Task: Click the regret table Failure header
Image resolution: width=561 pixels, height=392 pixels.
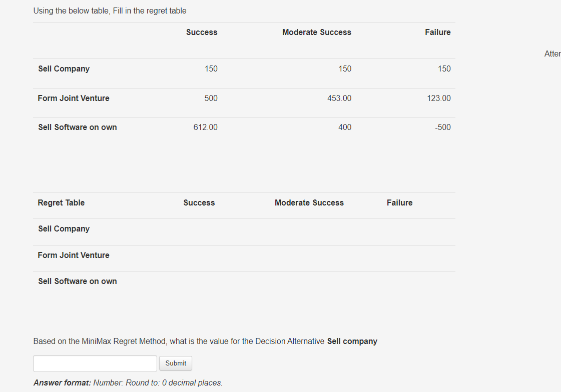Action: pos(400,202)
